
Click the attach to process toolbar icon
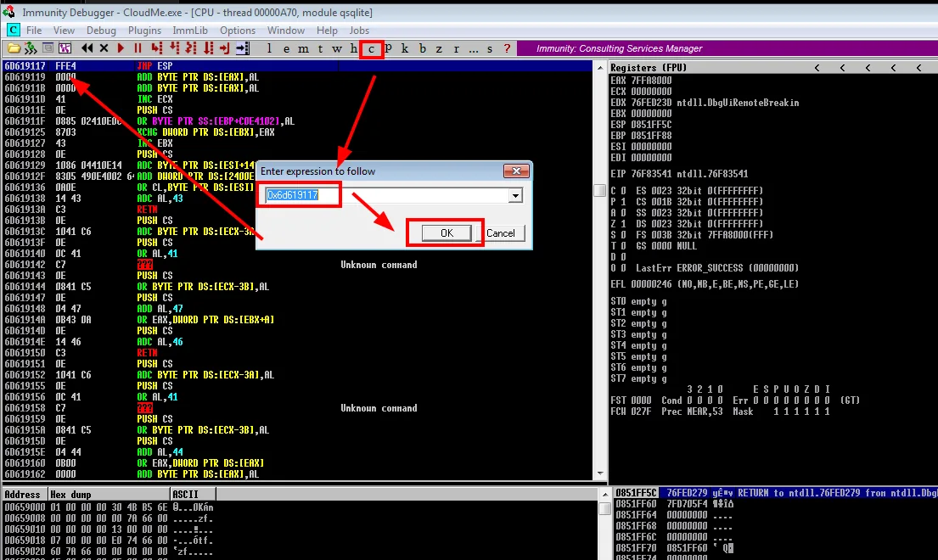click(x=30, y=48)
